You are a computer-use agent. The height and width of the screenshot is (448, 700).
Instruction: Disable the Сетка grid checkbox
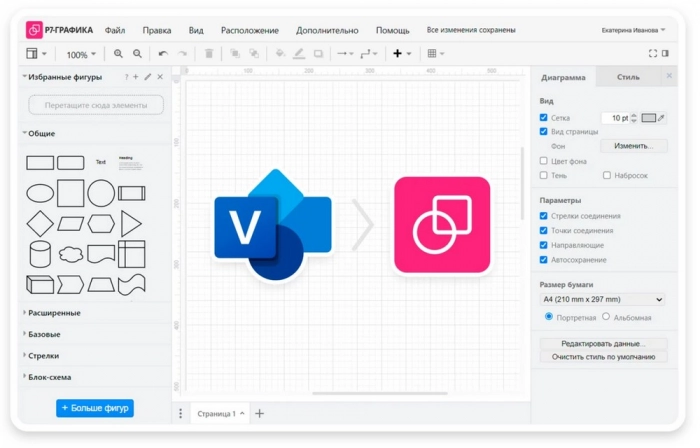544,118
